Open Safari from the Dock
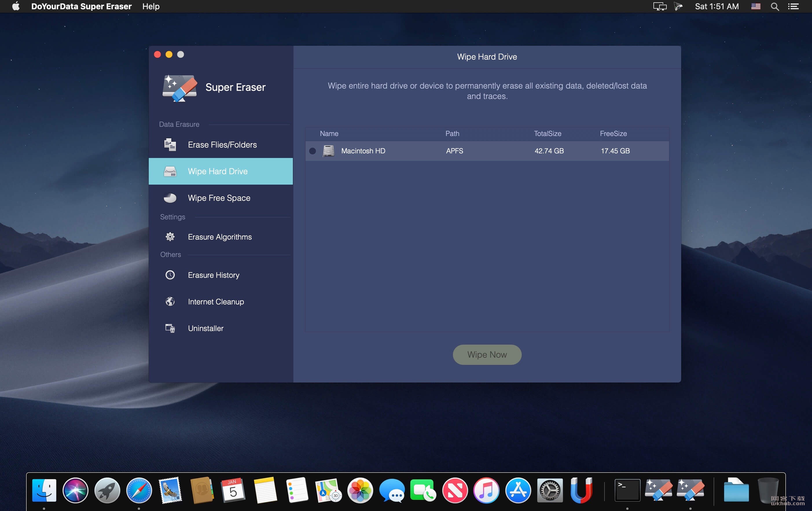 click(139, 490)
